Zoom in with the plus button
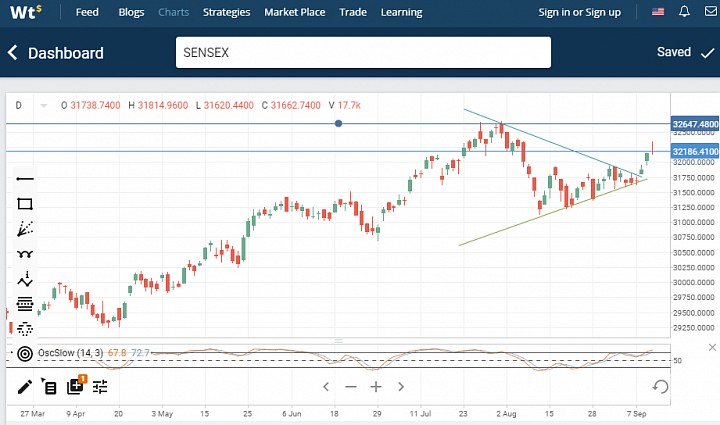Image resolution: width=720 pixels, height=425 pixels. (376, 387)
